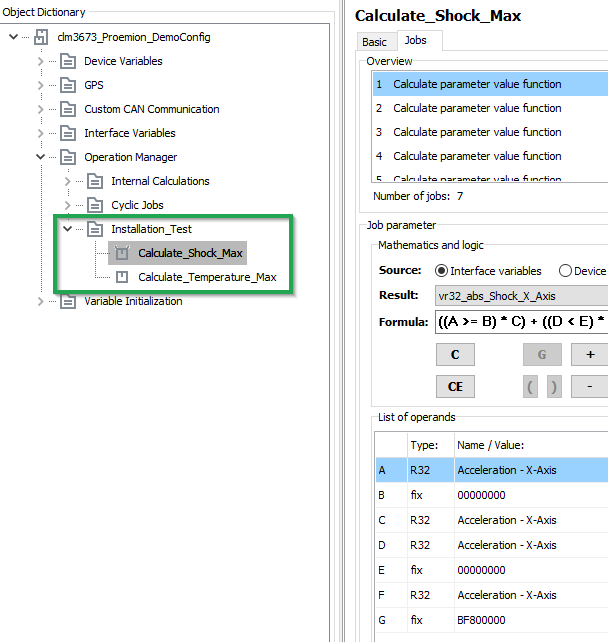Viewport: 608px width, 642px height.
Task: Expand the Device Variables tree node
Action: [40, 61]
